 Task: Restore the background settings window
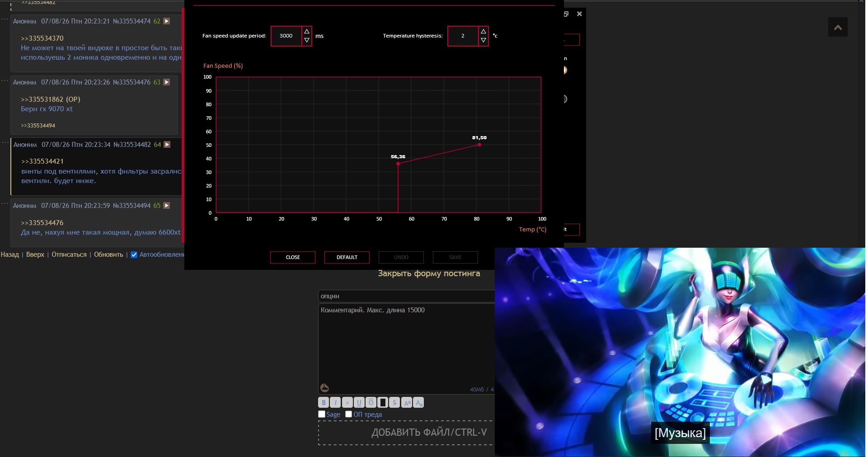point(566,14)
